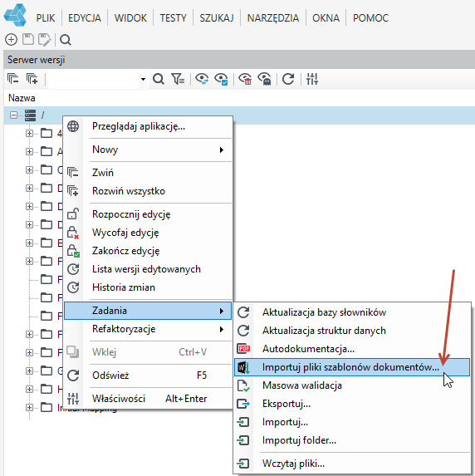Expand the Refaktoryzacje submenu
The image size is (475, 476).
[x=148, y=329]
